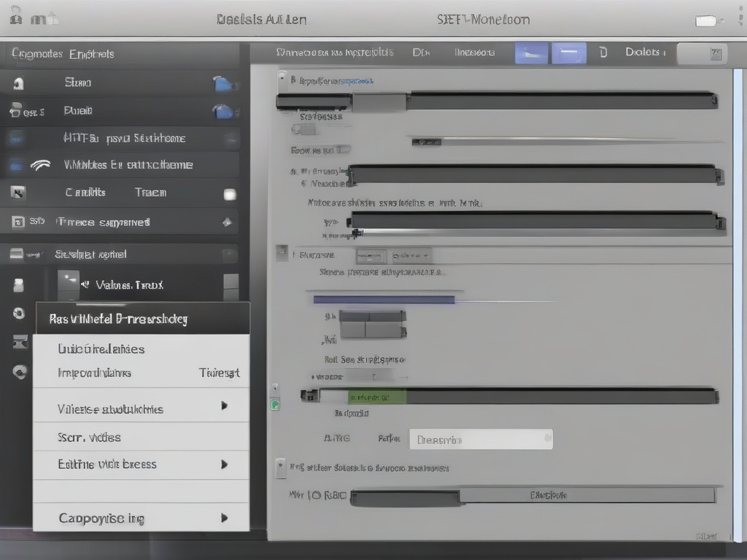Screen dimensions: 747x560
Task: Expand the 'Caponise ing' submenu arrow
Action: click(225, 518)
